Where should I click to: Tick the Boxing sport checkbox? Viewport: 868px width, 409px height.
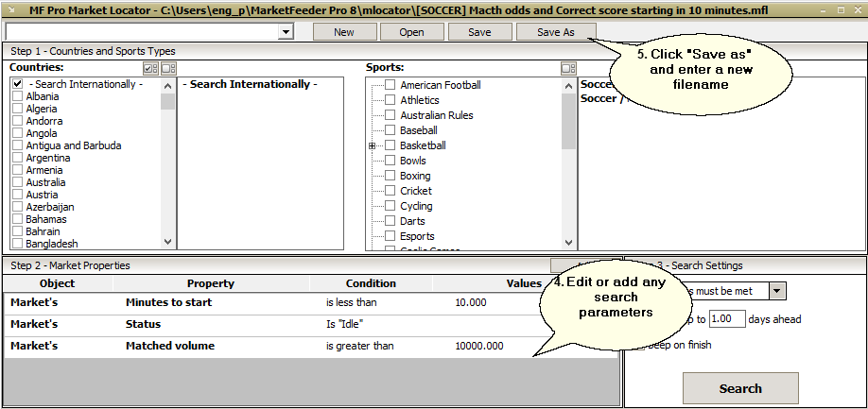pyautogui.click(x=391, y=176)
